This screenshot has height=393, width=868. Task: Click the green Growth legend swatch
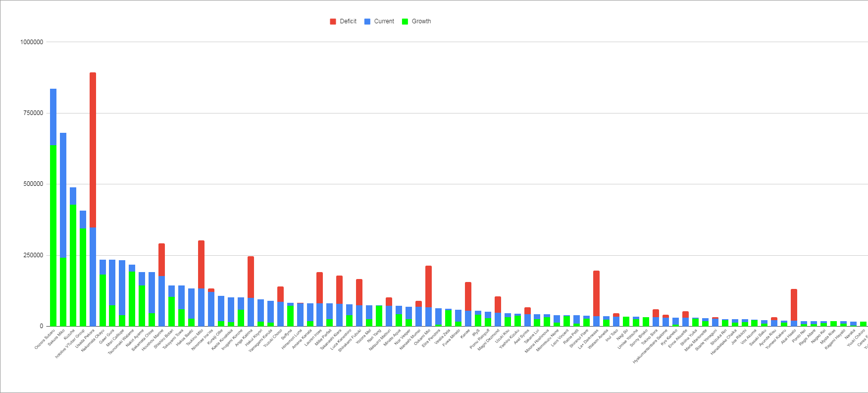[405, 21]
